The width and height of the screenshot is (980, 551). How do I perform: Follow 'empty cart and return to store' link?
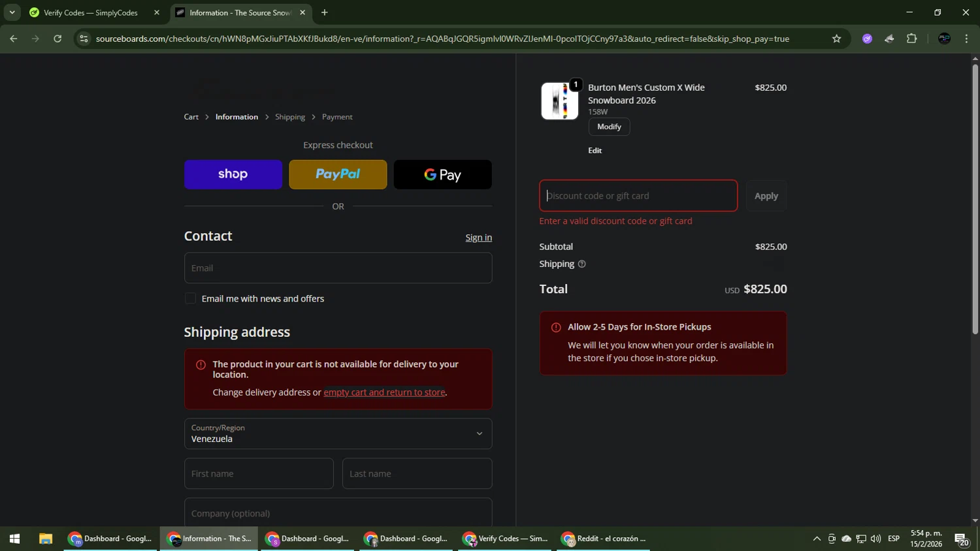tap(384, 392)
